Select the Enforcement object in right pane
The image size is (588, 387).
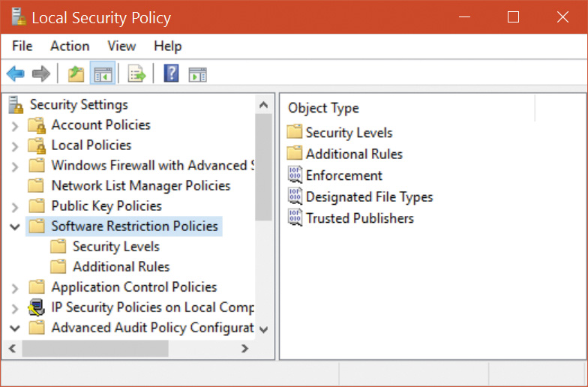(343, 175)
